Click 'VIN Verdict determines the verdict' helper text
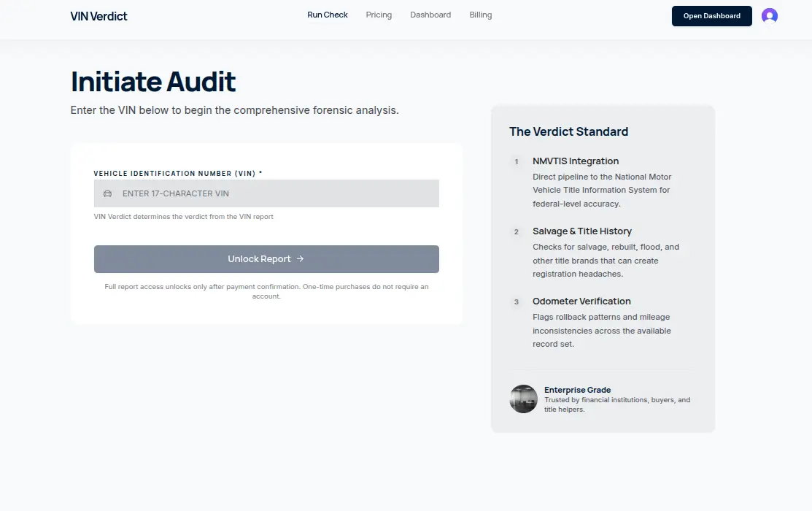Viewport: 812px width, 511px height. [x=183, y=217]
